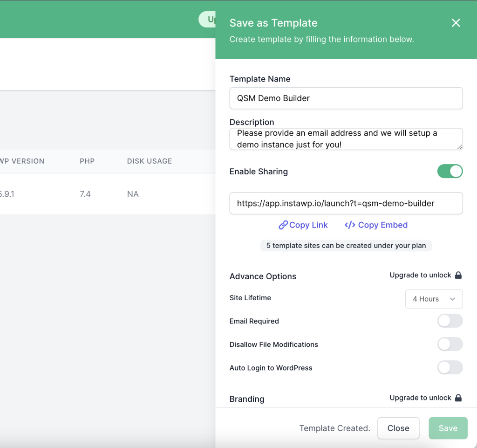Click the DISK USAGE column header
This screenshot has width=477, height=448.
150,161
